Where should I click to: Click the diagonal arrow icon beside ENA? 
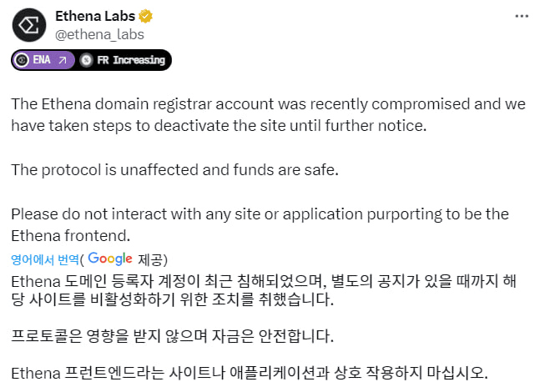(x=63, y=60)
